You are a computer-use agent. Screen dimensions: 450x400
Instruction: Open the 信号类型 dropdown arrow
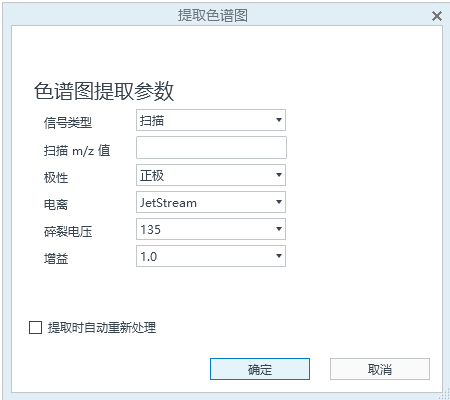point(279,120)
